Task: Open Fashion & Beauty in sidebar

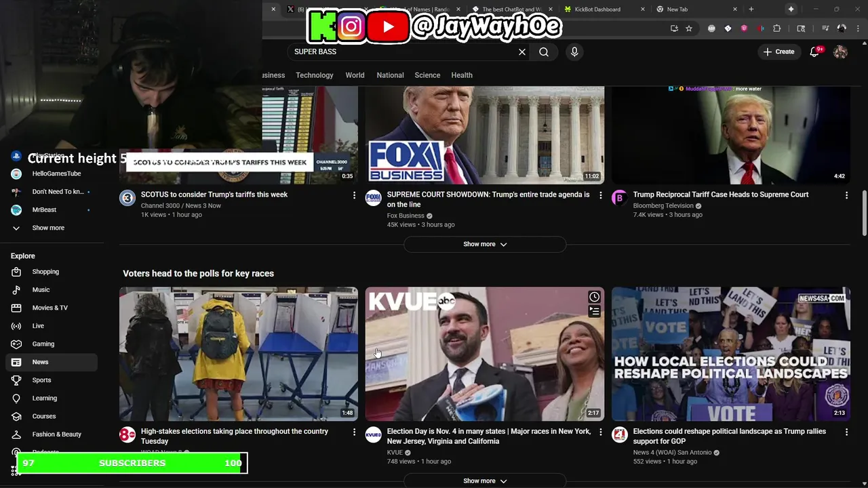Action: pyautogui.click(x=52, y=434)
